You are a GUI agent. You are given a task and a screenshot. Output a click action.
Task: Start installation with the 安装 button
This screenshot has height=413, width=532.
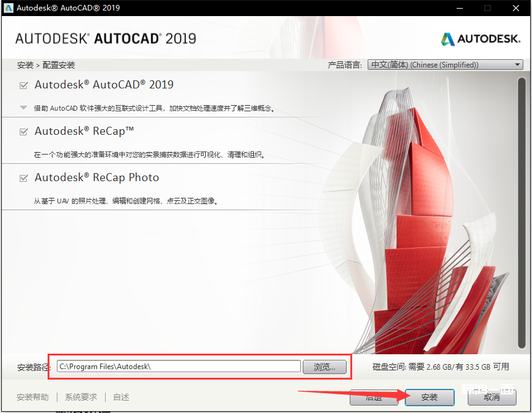(429, 397)
